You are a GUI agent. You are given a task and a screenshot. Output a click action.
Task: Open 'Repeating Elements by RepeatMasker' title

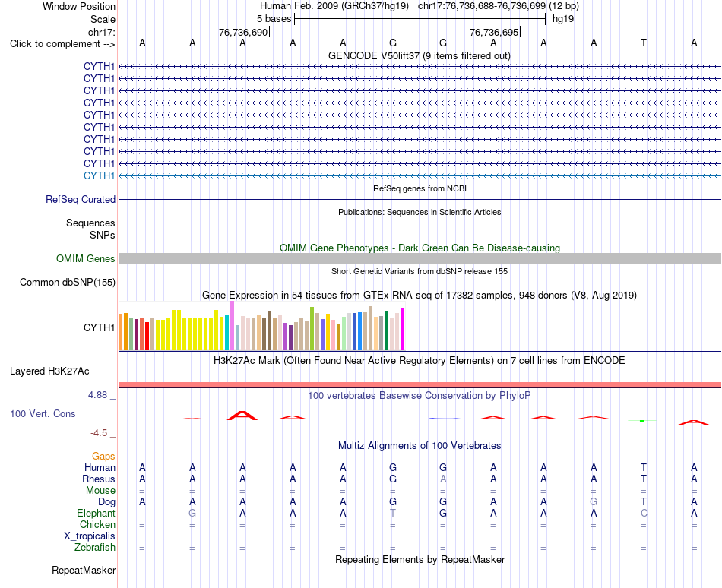420,559
